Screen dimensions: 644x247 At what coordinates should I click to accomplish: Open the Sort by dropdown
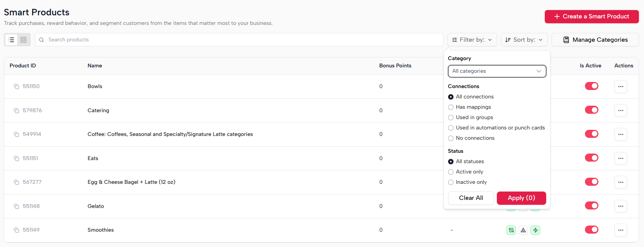pyautogui.click(x=524, y=40)
